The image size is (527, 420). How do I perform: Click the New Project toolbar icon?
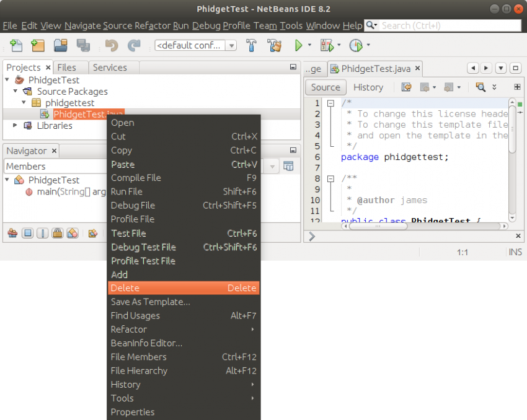click(38, 45)
